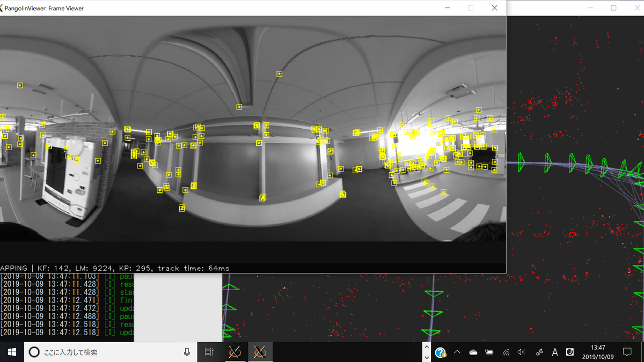
Task: Click the taskbar search input box
Action: tap(107, 352)
